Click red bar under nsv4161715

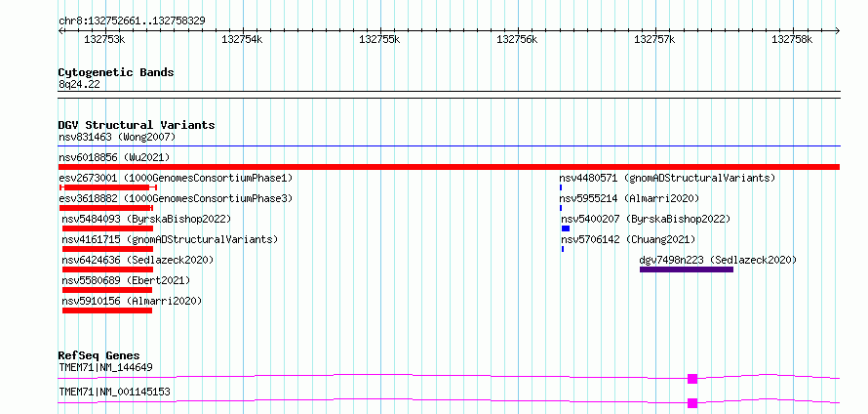click(x=107, y=249)
